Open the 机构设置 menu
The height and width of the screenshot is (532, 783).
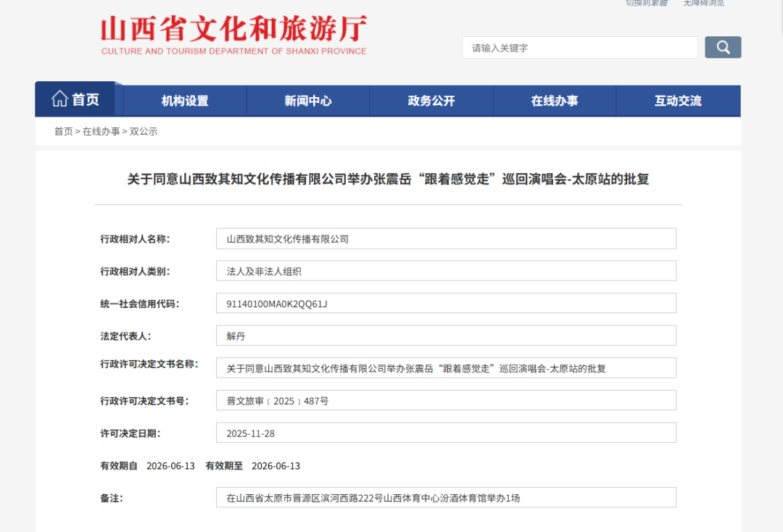pyautogui.click(x=185, y=101)
